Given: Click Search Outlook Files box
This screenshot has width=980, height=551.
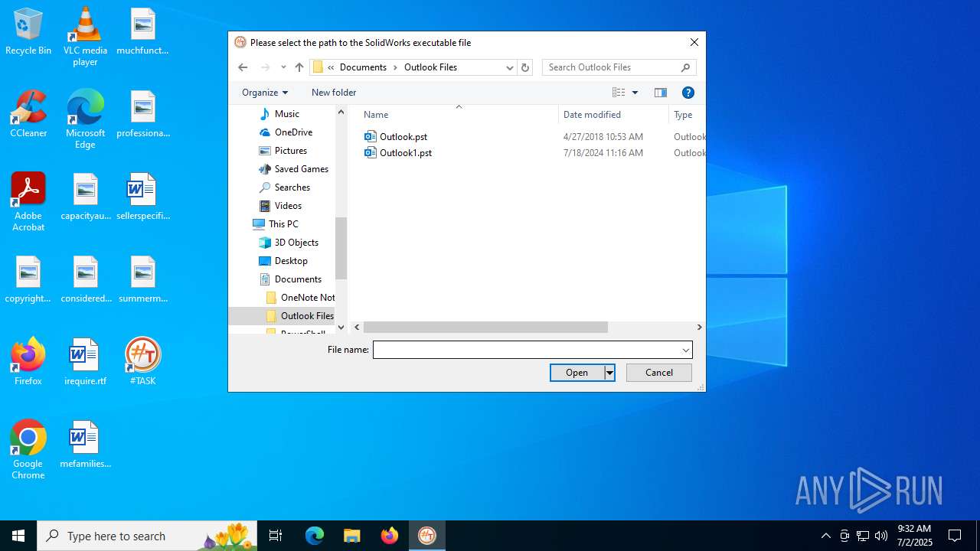Looking at the screenshot, I should pyautogui.click(x=612, y=67).
